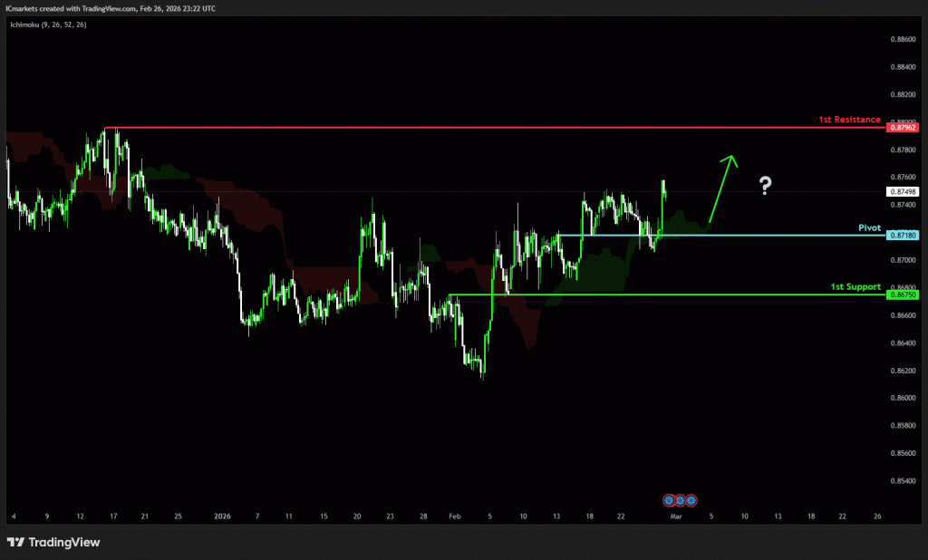Click the leftmost EU economic event icon

(x=669, y=500)
